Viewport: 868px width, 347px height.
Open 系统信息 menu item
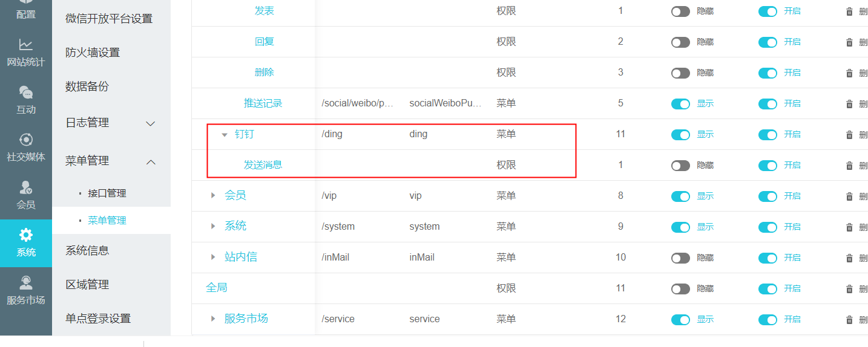coord(87,250)
